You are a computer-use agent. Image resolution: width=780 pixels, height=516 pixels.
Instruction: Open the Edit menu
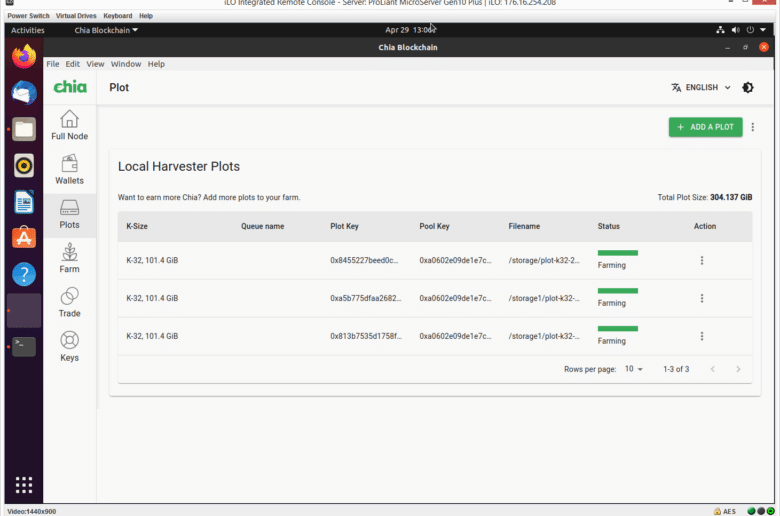73,64
